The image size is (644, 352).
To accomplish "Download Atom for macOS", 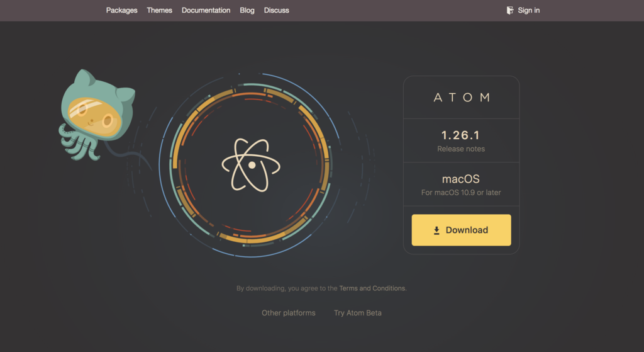I will [461, 230].
